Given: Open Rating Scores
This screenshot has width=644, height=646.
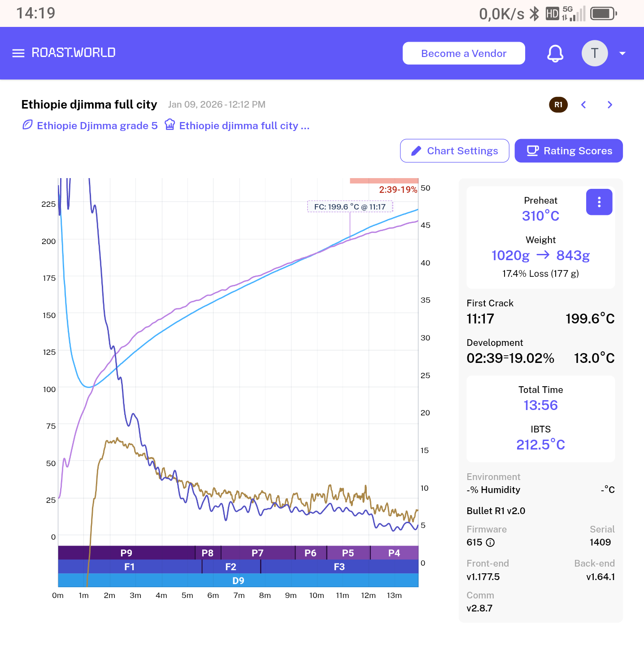Looking at the screenshot, I should pyautogui.click(x=568, y=151).
